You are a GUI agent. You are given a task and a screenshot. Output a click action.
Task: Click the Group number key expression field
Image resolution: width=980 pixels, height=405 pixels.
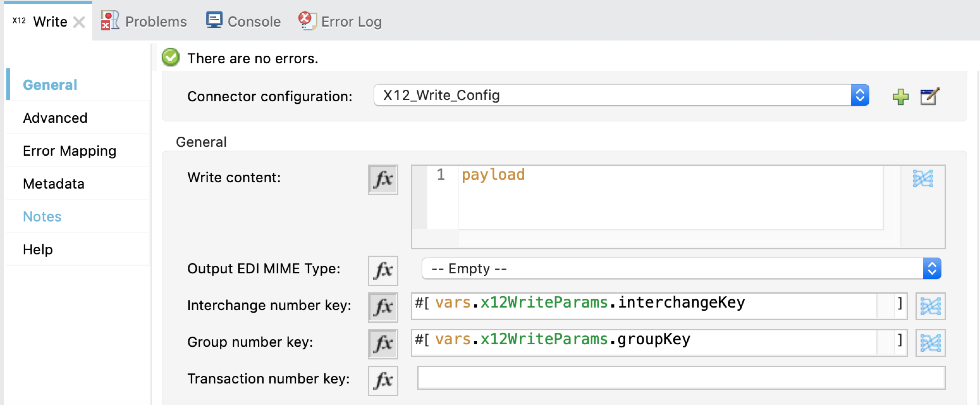click(x=659, y=343)
